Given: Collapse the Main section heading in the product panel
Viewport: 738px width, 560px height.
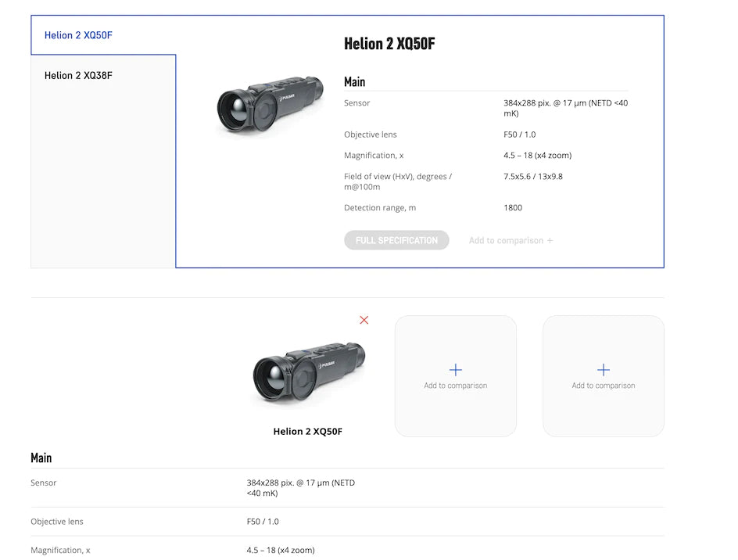Looking at the screenshot, I should (x=355, y=81).
